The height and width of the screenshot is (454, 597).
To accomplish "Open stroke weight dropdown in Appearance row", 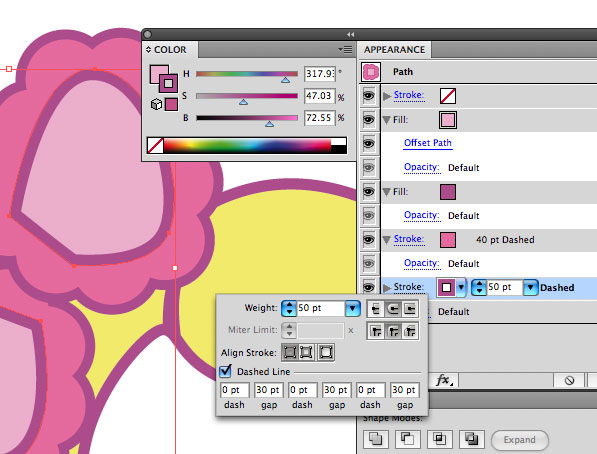I will coord(530,287).
